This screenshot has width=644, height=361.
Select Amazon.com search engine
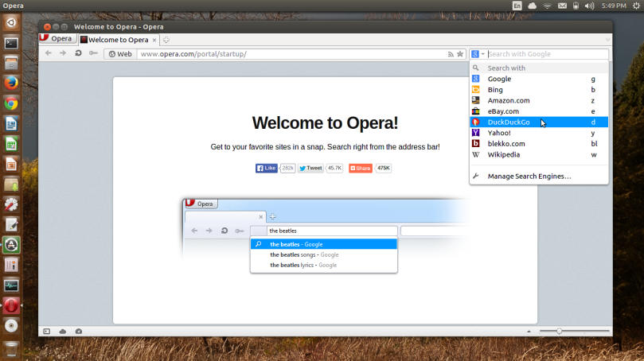click(x=539, y=100)
